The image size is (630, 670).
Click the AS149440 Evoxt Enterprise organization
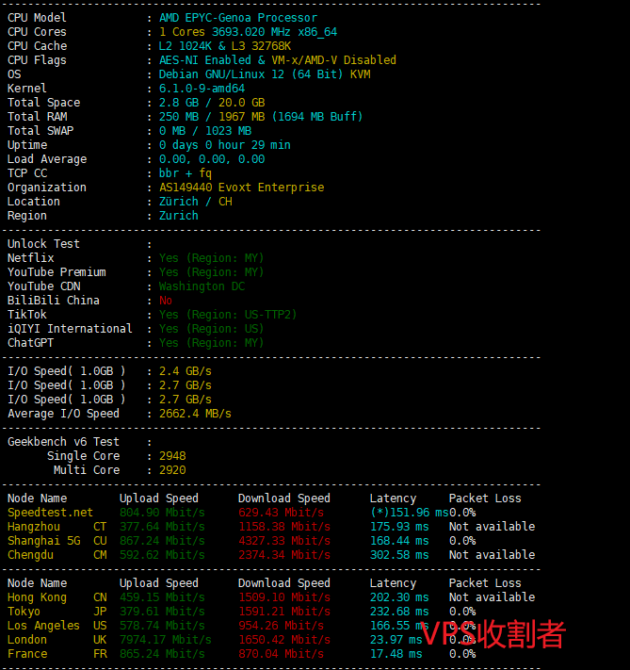pyautogui.click(x=241, y=187)
